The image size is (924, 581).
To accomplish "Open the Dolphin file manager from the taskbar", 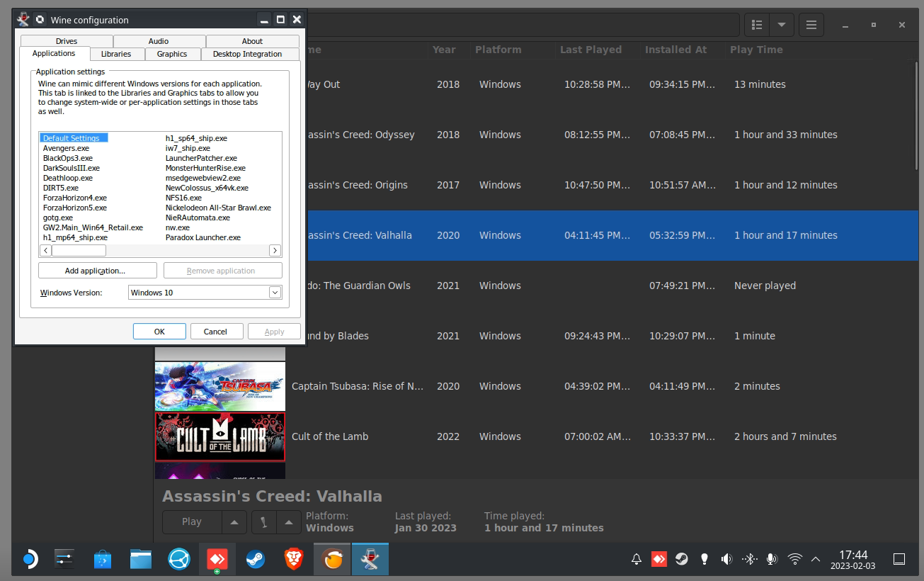I will click(141, 560).
